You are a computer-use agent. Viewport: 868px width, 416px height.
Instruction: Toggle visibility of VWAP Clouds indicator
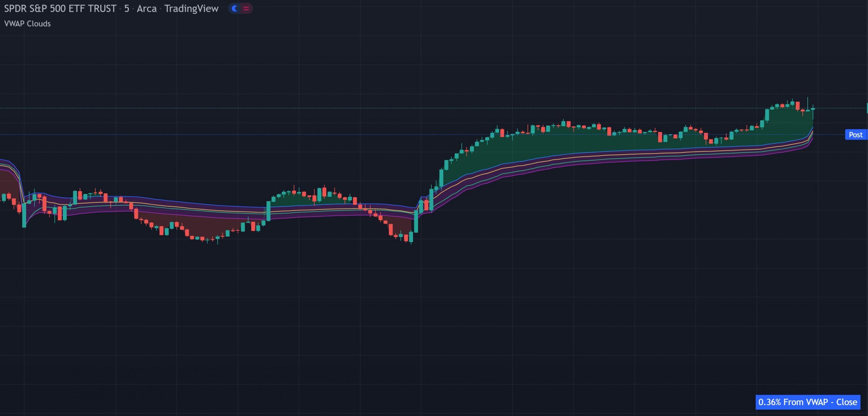point(27,24)
